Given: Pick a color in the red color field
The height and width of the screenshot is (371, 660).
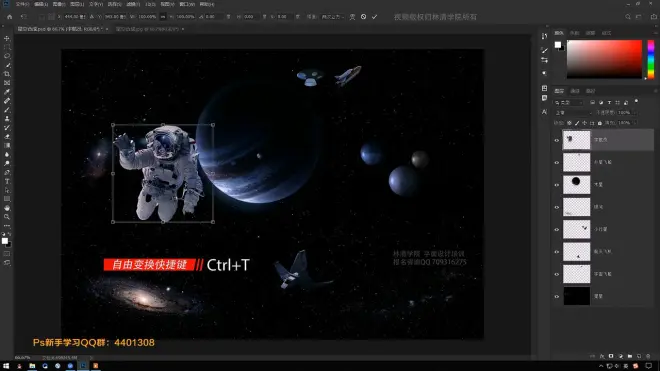Looking at the screenshot, I should click(604, 59).
